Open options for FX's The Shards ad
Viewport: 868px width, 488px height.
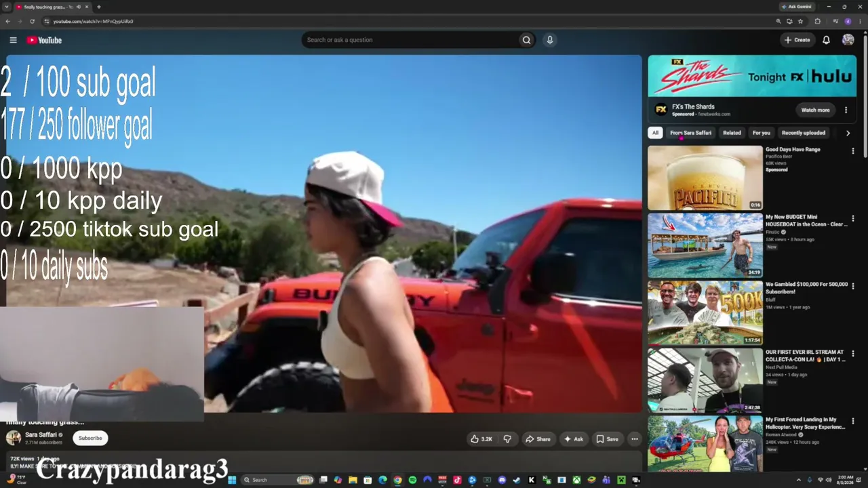(x=846, y=110)
